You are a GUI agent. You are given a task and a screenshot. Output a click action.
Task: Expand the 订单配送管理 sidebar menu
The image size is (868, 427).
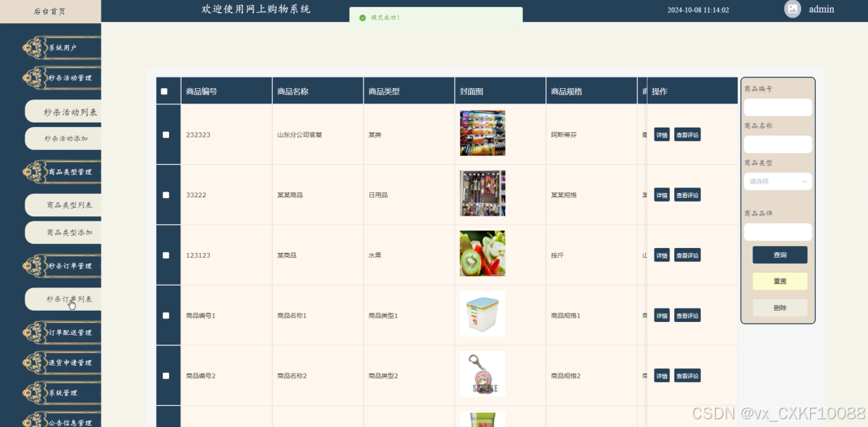tap(62, 332)
